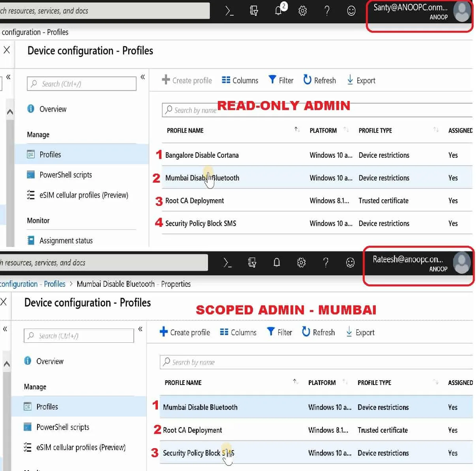
Task: Collapse the bottom pane's sidebar menu chevron
Action: (x=140, y=329)
